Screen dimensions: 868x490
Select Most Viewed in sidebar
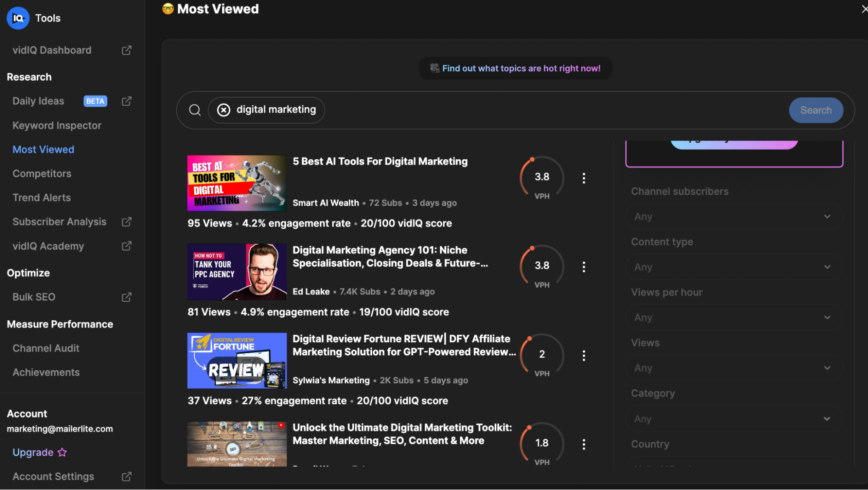click(43, 150)
